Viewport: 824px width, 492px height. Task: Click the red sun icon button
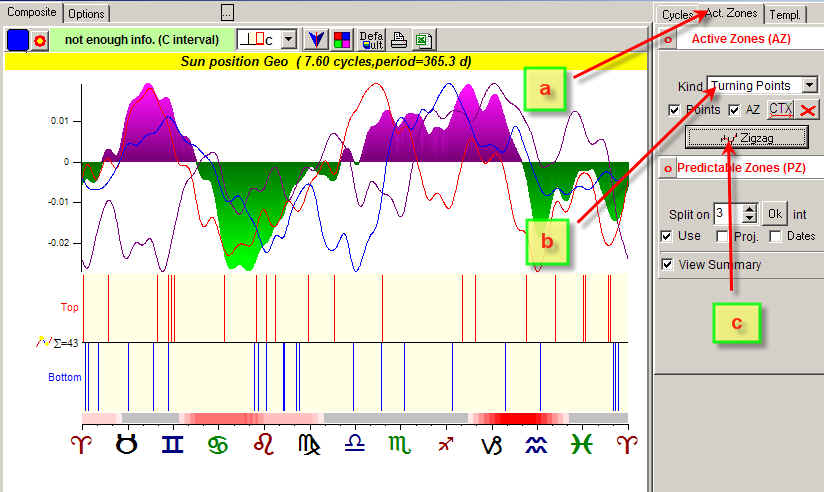coord(40,40)
